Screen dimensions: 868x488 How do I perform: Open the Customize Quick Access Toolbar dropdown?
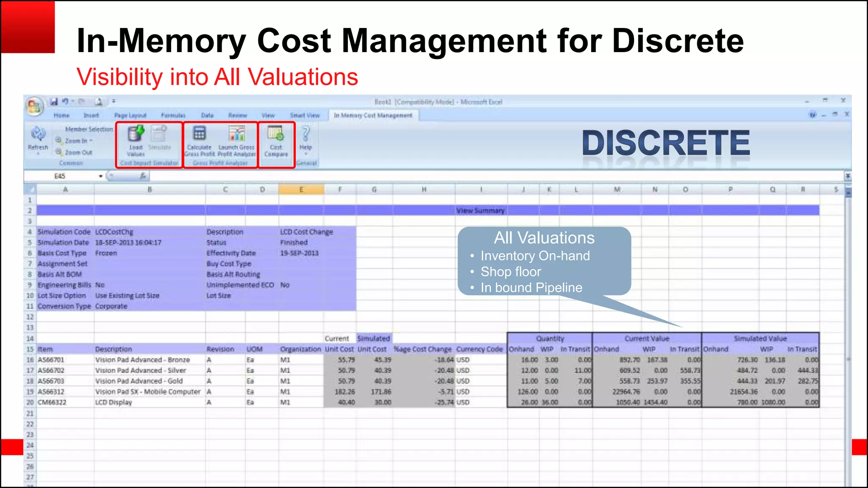pos(114,102)
